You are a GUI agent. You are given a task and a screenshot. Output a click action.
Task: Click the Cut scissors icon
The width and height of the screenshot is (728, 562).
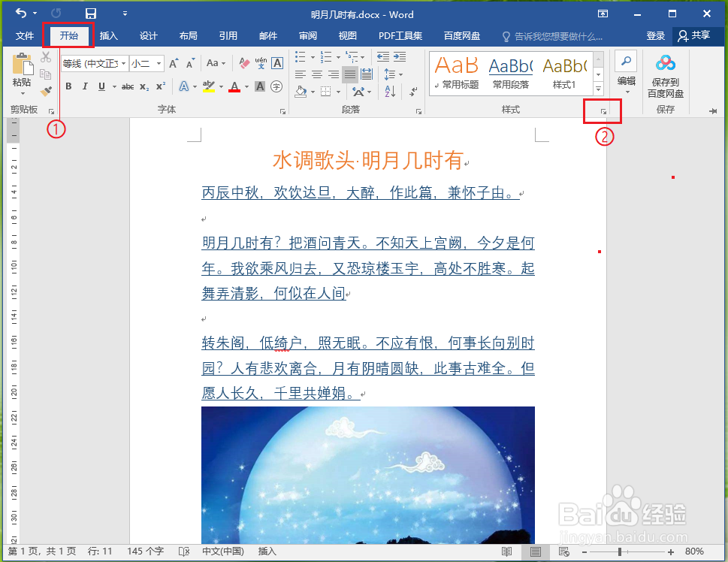pyautogui.click(x=46, y=57)
